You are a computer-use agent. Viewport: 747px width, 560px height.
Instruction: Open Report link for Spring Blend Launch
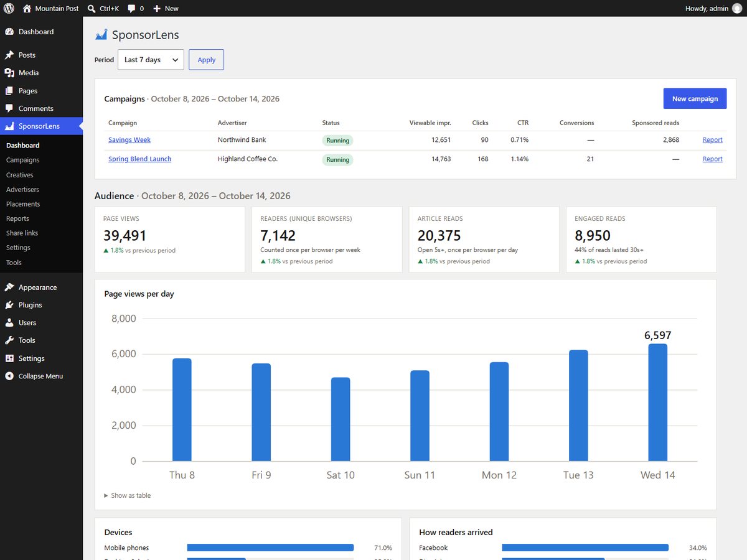click(713, 159)
